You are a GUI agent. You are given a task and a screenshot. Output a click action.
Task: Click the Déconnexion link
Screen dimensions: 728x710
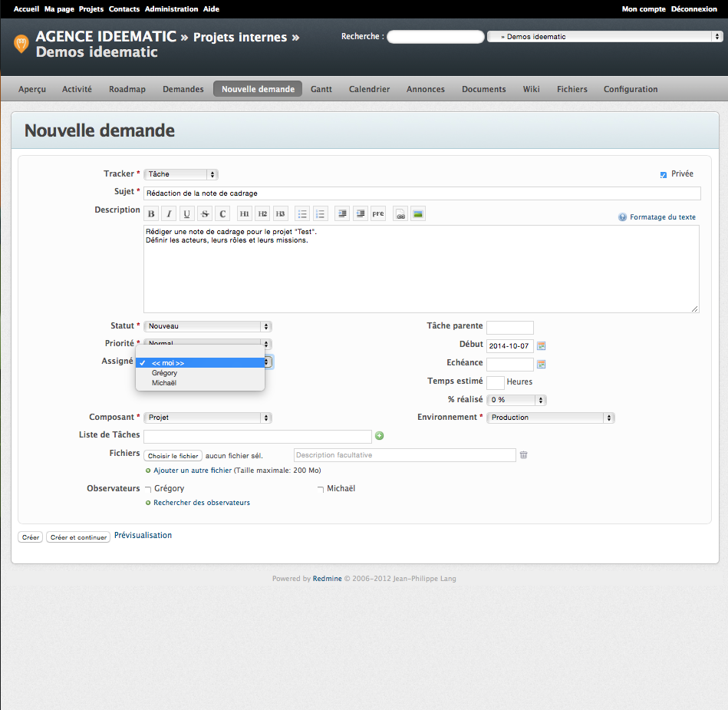694,9
